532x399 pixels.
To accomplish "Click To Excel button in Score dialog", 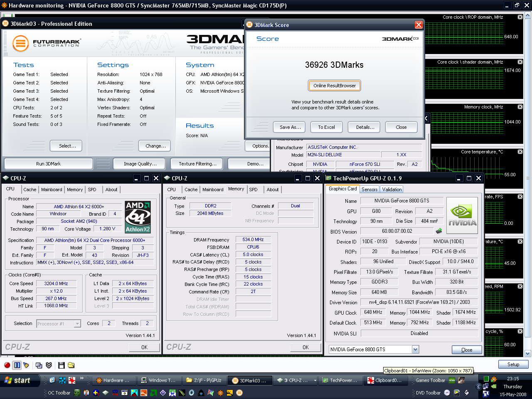I will point(326,127).
